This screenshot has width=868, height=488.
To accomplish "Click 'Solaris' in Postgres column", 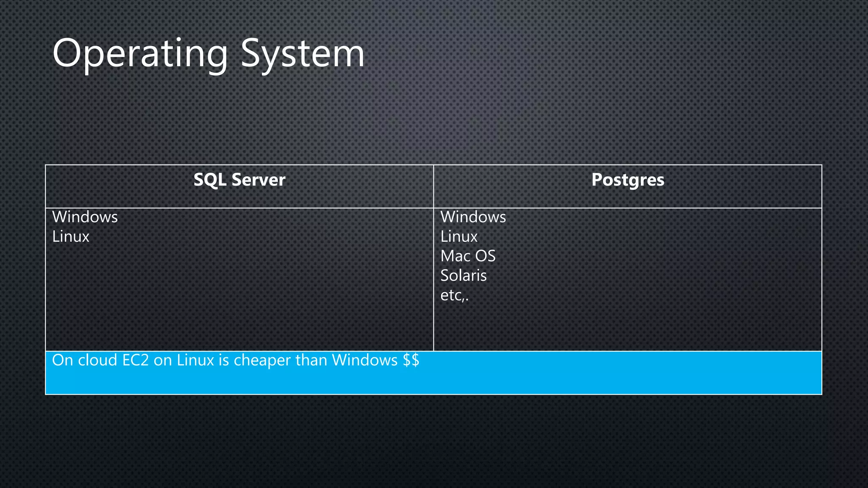I will (463, 275).
